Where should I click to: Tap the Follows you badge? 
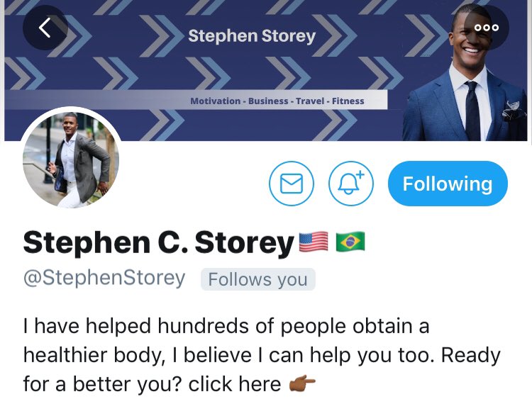(258, 279)
